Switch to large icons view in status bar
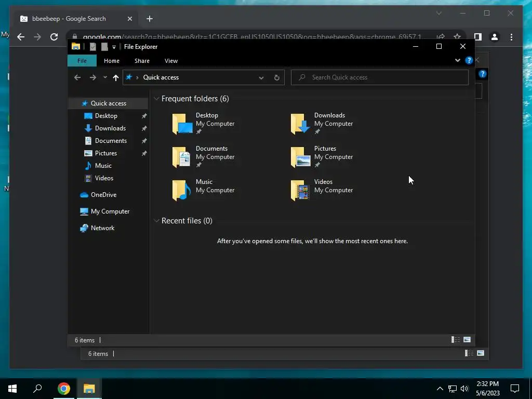This screenshot has width=532, height=399. click(x=467, y=340)
